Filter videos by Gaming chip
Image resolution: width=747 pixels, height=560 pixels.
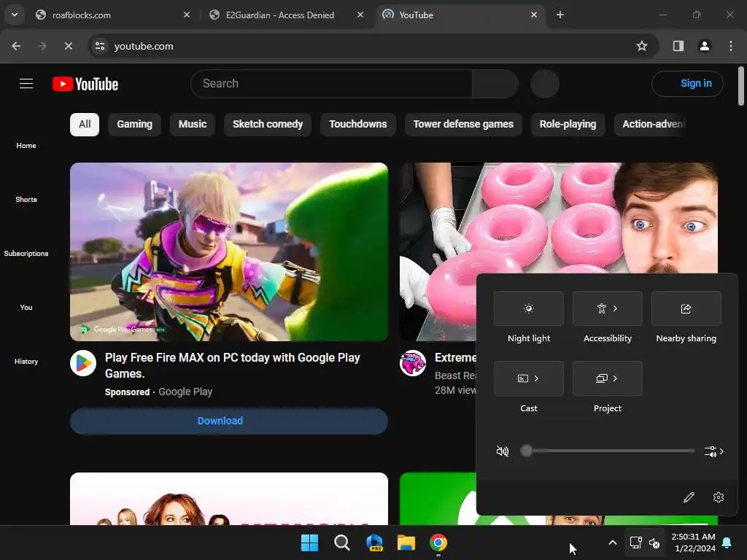(134, 124)
